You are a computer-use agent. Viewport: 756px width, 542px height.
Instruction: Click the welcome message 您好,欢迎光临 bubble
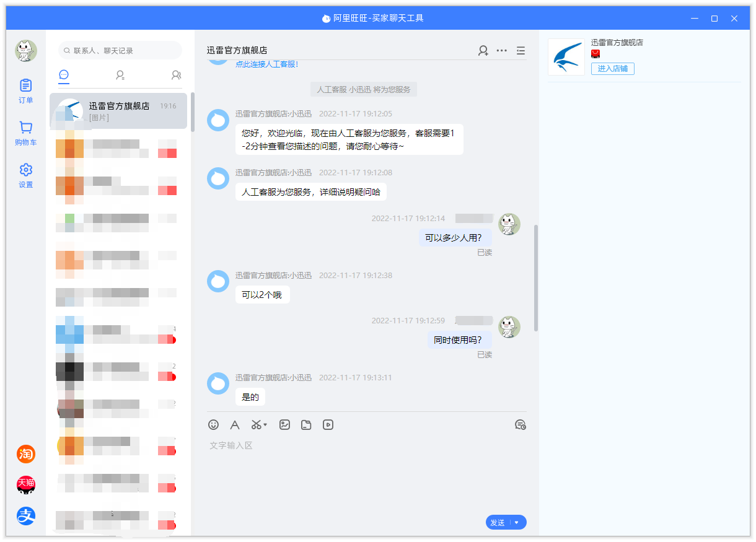point(349,139)
